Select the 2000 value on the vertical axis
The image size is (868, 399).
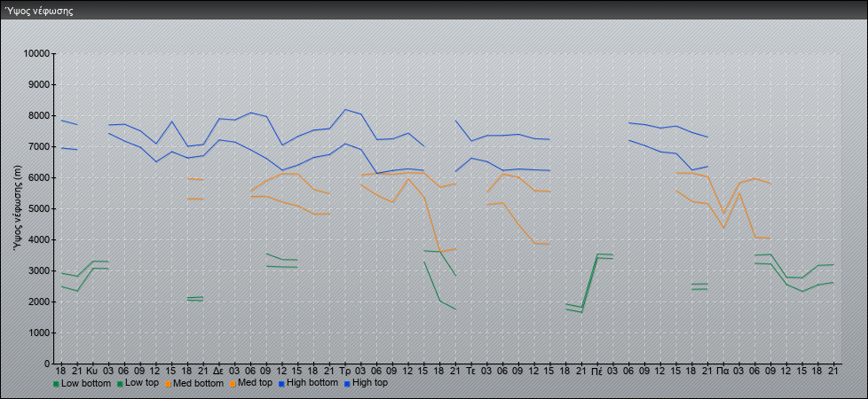[39, 301]
